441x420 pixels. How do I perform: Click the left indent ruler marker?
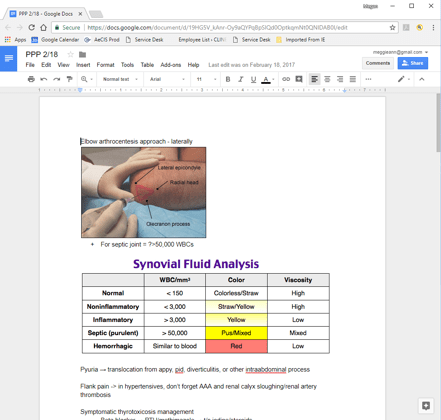(x=80, y=90)
